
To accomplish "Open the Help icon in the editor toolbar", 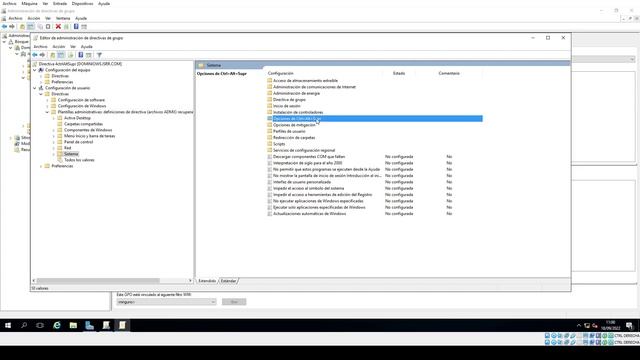I will tap(81, 55).
